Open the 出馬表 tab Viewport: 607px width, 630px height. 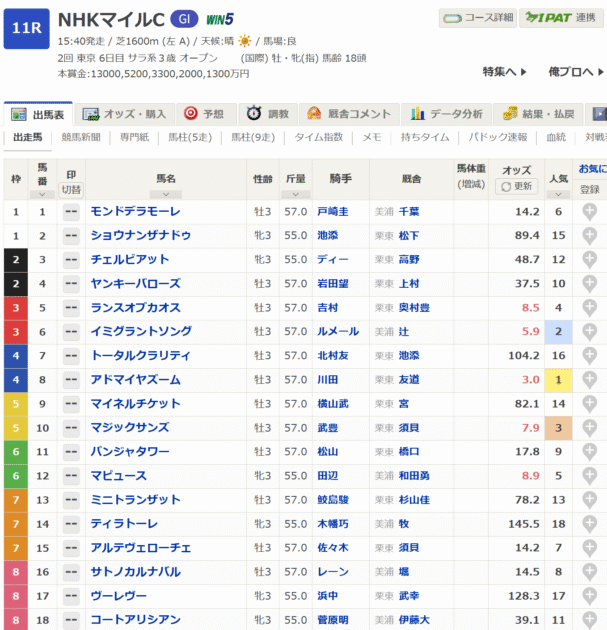click(x=38, y=114)
